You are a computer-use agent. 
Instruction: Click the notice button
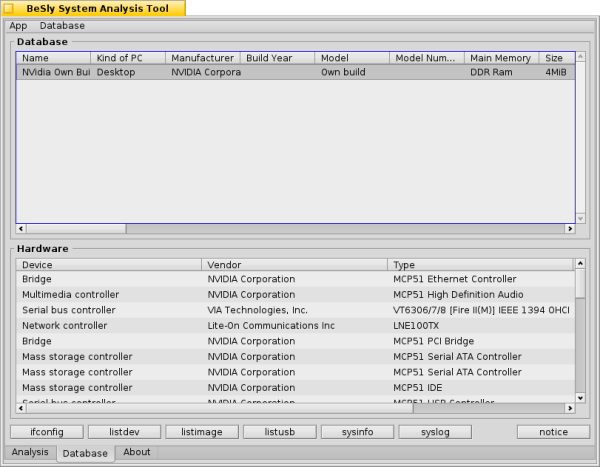tap(553, 432)
